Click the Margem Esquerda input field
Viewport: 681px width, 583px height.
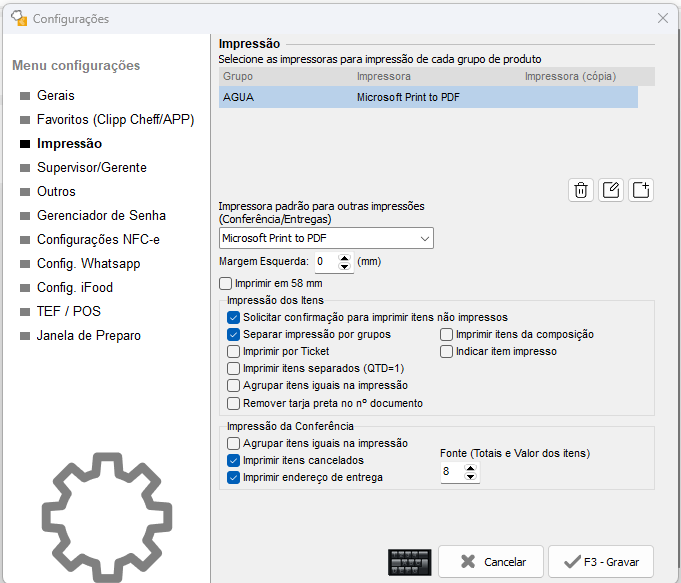(325, 262)
